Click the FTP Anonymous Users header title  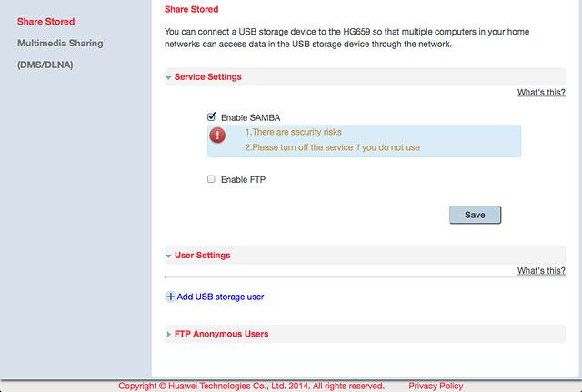click(x=221, y=334)
